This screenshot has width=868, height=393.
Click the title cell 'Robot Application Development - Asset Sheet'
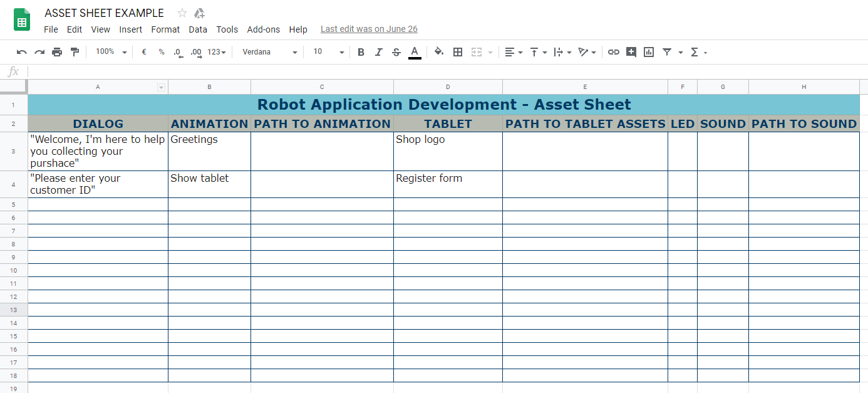tap(444, 105)
